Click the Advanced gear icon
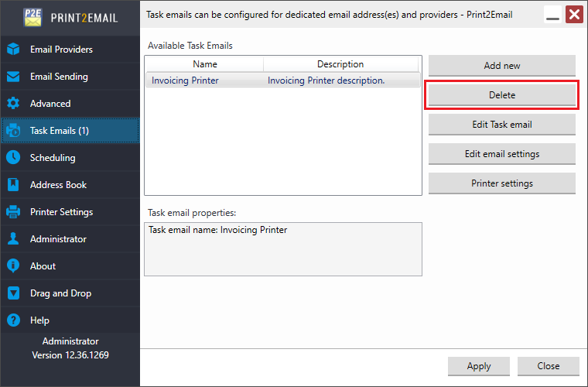Screen dimensions: 588x387 [13, 104]
